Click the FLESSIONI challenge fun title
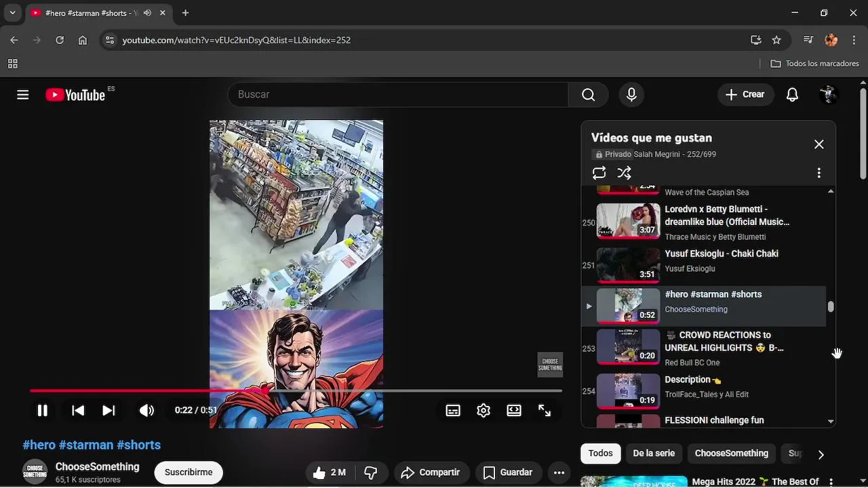This screenshot has height=488, width=868. tap(714, 420)
